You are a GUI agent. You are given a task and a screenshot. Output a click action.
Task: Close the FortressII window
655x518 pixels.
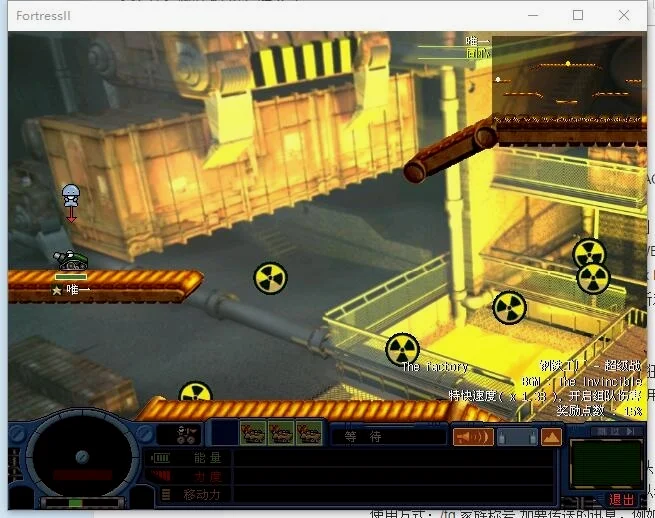tap(624, 15)
